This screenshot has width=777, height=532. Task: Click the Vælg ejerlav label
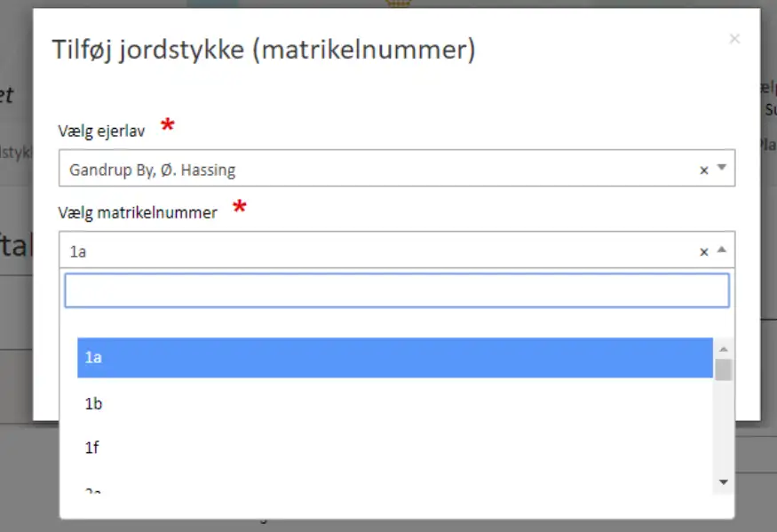click(x=101, y=131)
